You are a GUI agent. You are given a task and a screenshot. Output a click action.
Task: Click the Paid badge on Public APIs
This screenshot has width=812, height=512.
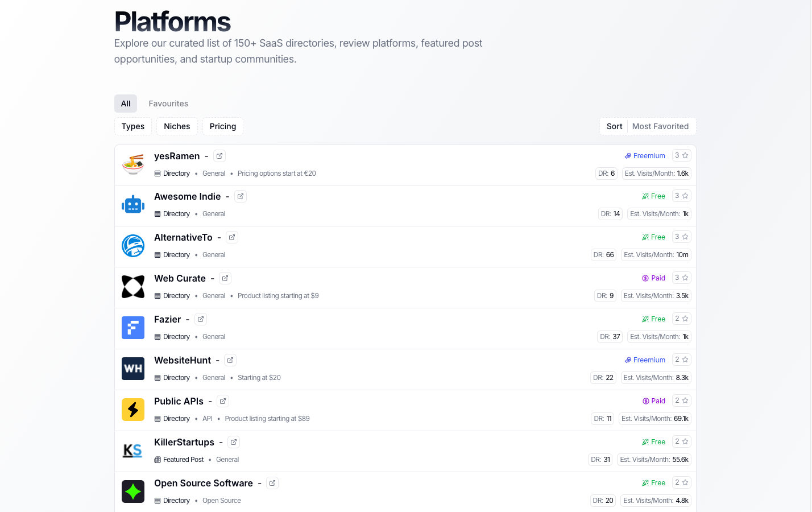[x=653, y=401]
